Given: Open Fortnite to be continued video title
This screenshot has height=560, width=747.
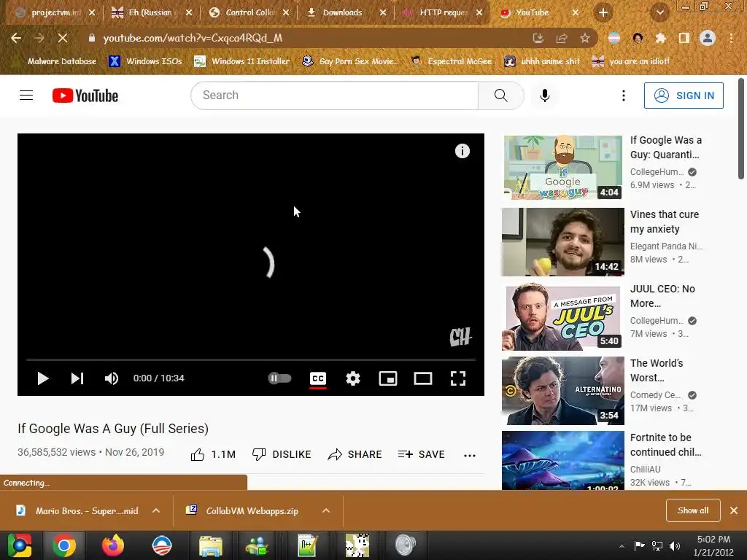Looking at the screenshot, I should click(665, 444).
